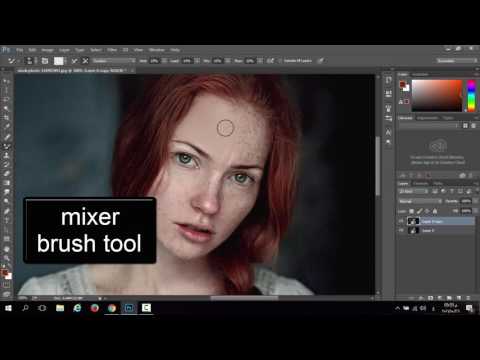Open the layer blend mode dropdown
Image resolution: width=480 pixels, height=360 pixels.
[420, 201]
